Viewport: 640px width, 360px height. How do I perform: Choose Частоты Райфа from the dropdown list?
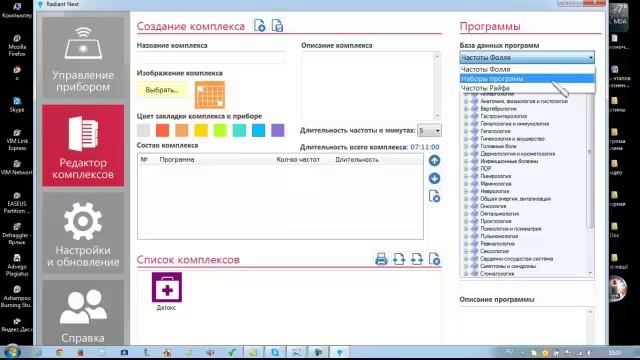tap(527, 88)
